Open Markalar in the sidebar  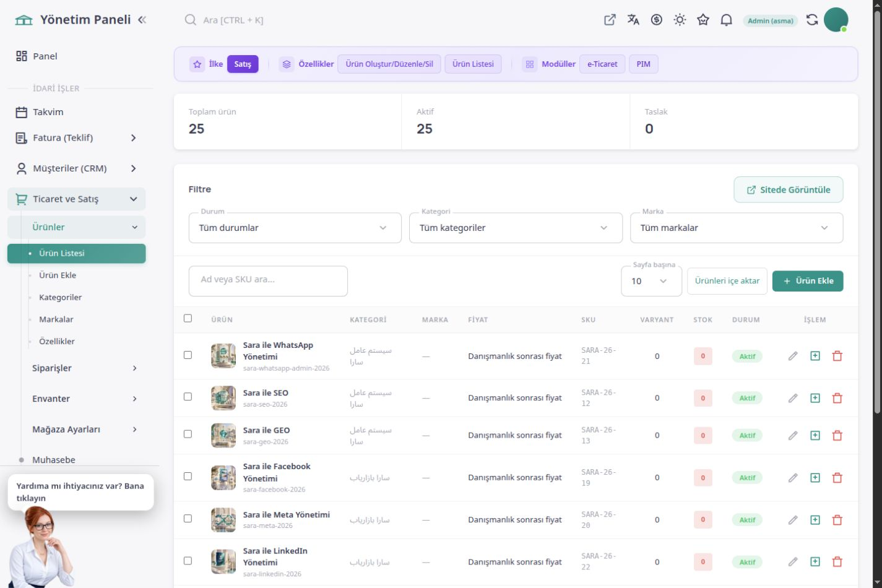pyautogui.click(x=56, y=319)
